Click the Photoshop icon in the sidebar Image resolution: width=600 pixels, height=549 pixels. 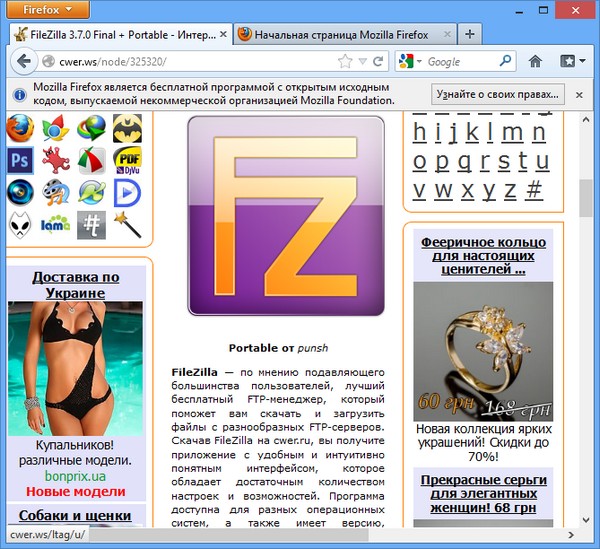click(19, 159)
